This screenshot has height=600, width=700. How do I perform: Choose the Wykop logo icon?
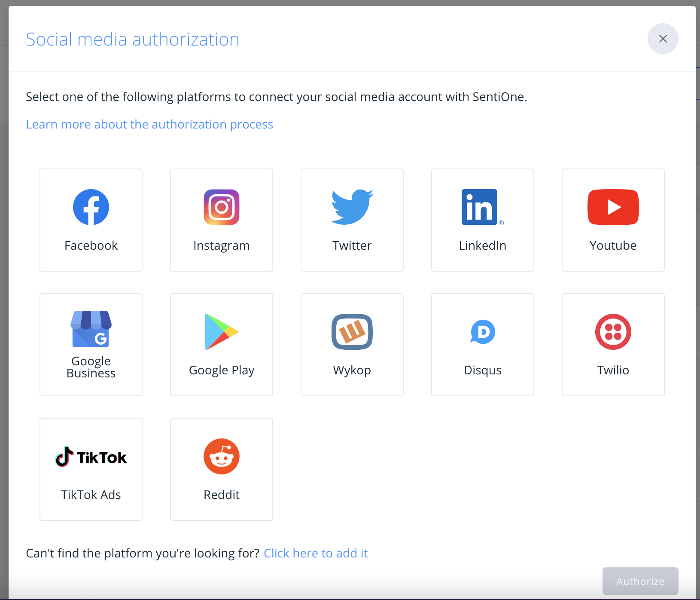click(352, 332)
